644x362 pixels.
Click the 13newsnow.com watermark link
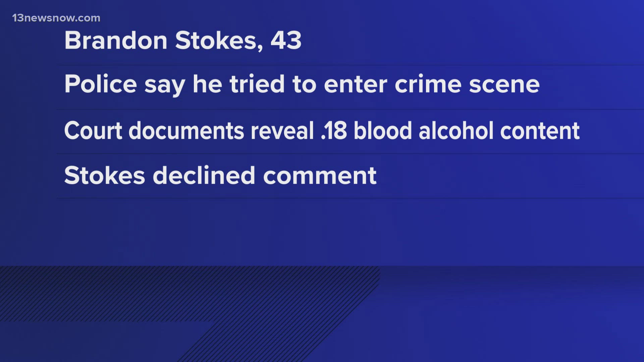click(x=56, y=18)
